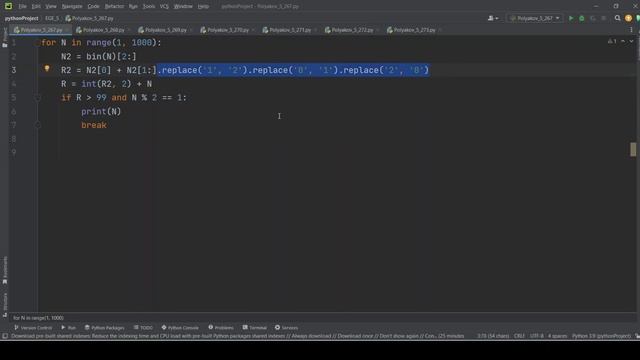640x360 pixels.
Task: Click the yellow light bulb intention icon
Action: point(47,69)
